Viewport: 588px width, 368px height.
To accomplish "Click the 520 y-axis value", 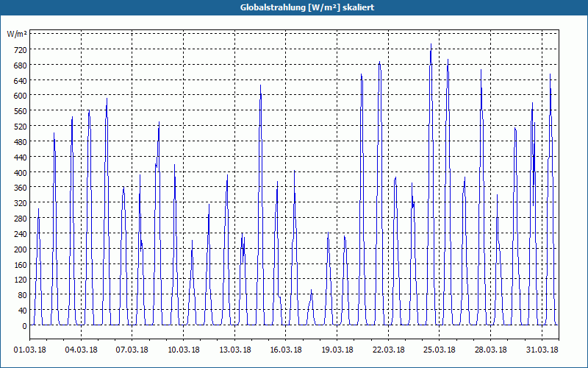I will coord(21,127).
